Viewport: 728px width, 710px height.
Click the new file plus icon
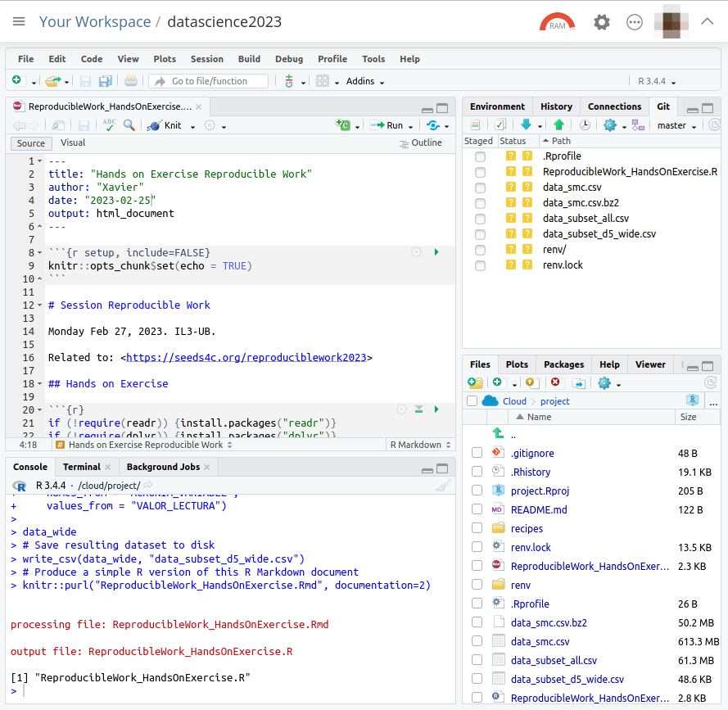coord(16,81)
